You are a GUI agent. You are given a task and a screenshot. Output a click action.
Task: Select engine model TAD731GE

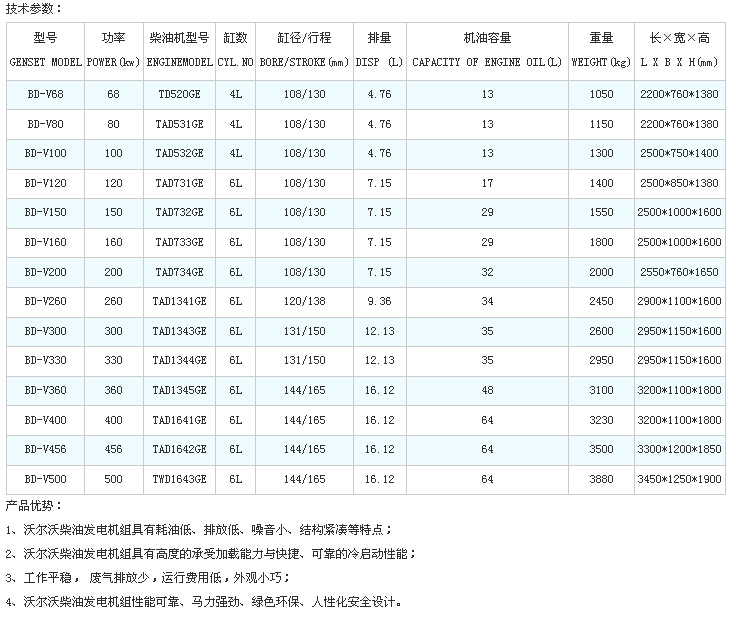(x=179, y=184)
